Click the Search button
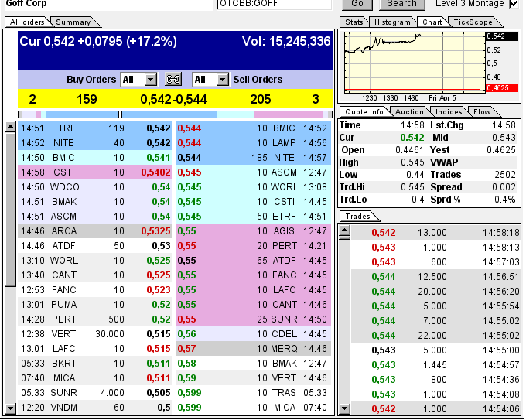 [401, 4]
